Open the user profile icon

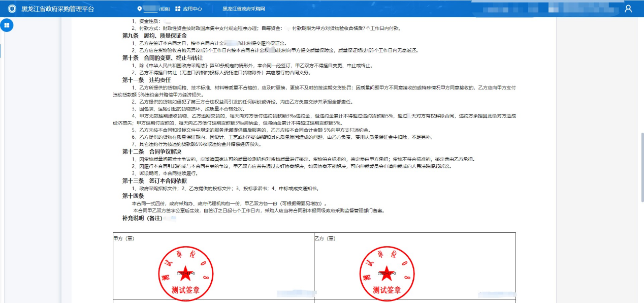628,9
